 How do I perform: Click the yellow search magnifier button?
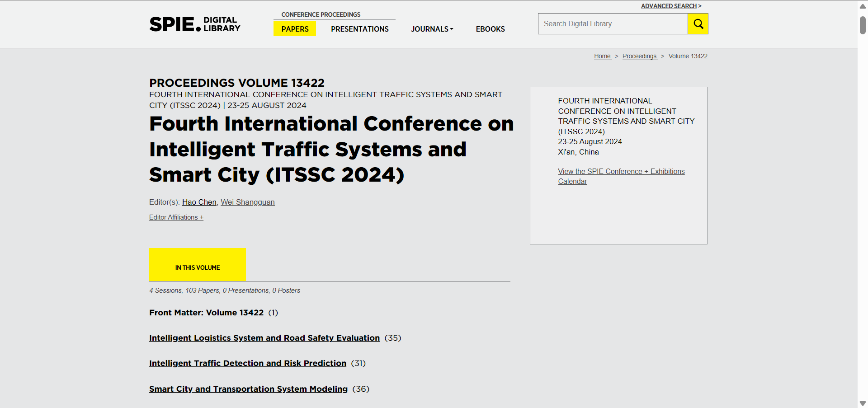point(698,23)
